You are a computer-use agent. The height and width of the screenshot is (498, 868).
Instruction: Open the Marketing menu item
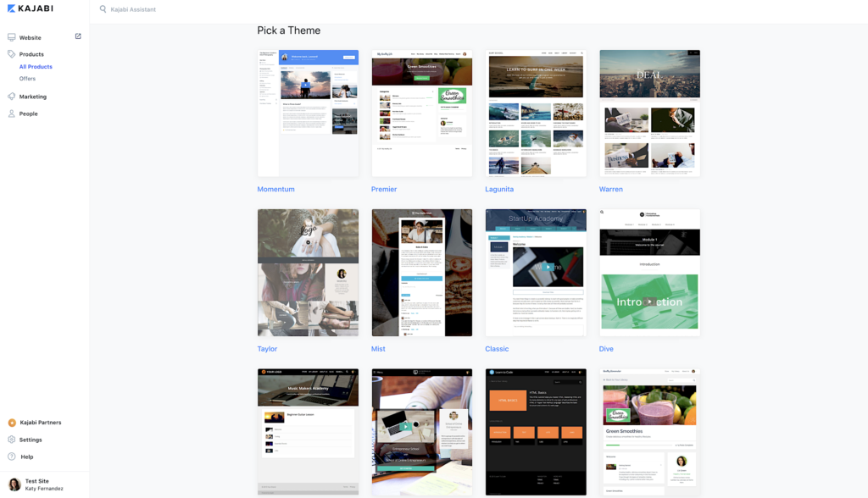click(x=33, y=97)
